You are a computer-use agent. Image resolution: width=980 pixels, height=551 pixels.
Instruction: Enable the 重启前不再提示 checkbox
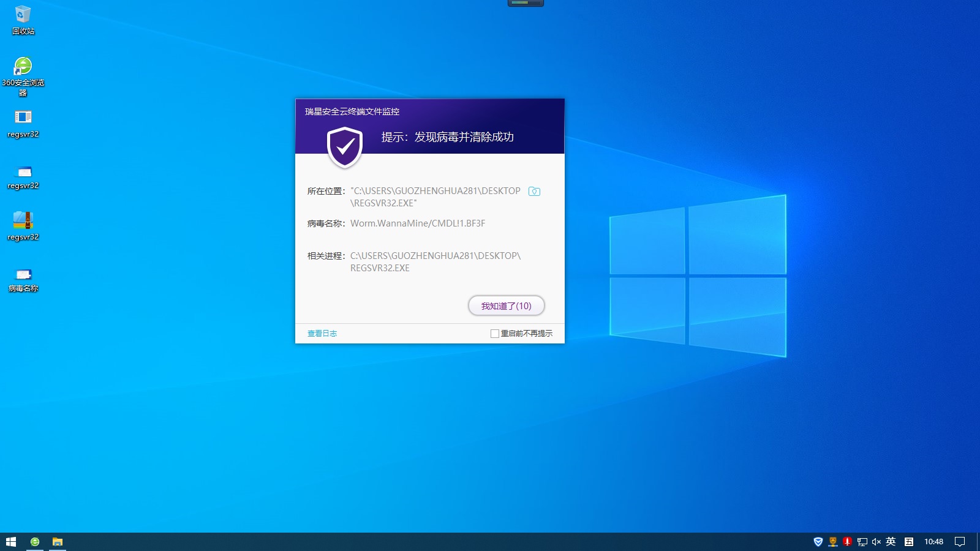[494, 334]
